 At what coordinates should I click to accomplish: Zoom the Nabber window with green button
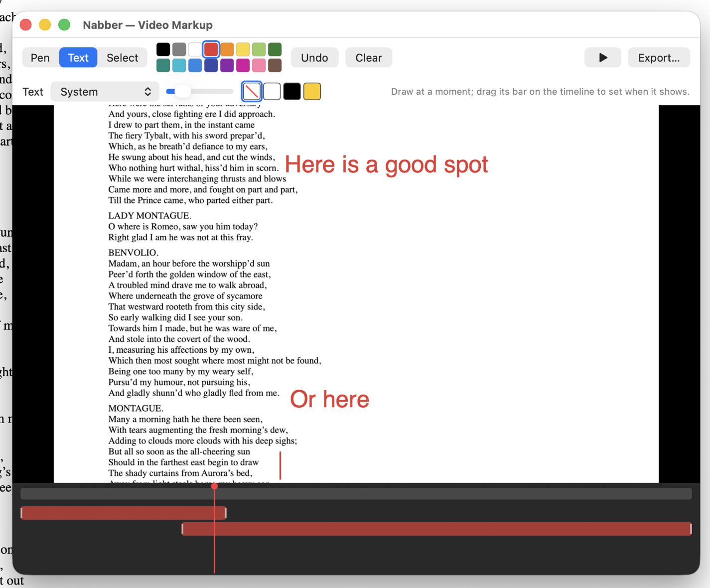click(x=64, y=25)
